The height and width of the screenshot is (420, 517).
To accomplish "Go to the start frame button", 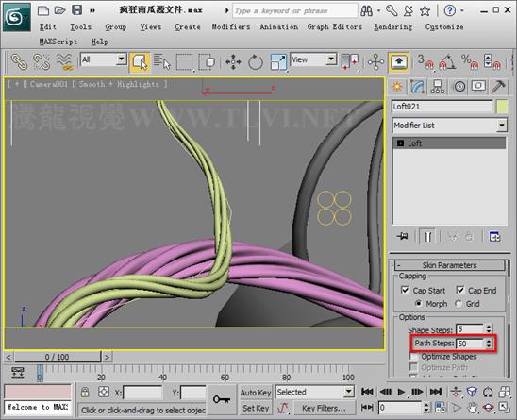I will point(367,392).
